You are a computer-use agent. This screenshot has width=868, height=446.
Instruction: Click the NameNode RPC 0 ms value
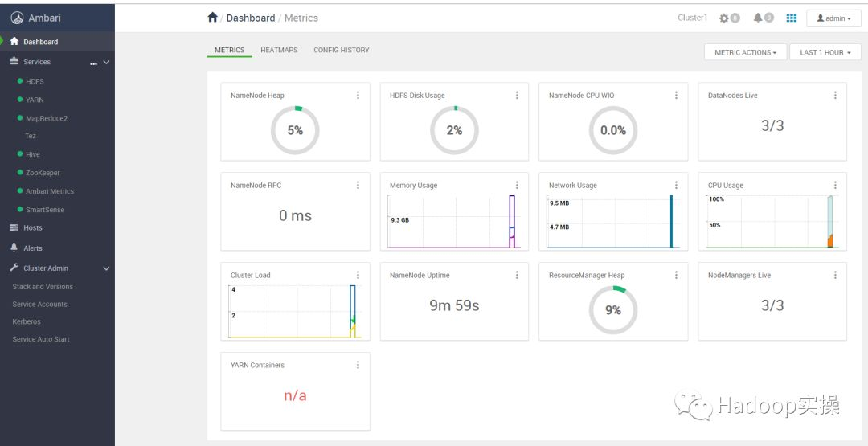pyautogui.click(x=295, y=216)
